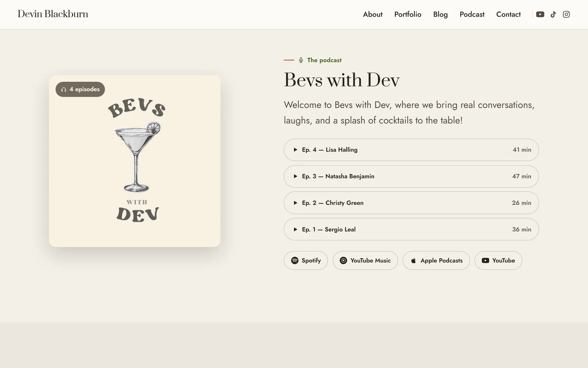
Task: Open the YouTube icon in header
Action: [x=540, y=14]
